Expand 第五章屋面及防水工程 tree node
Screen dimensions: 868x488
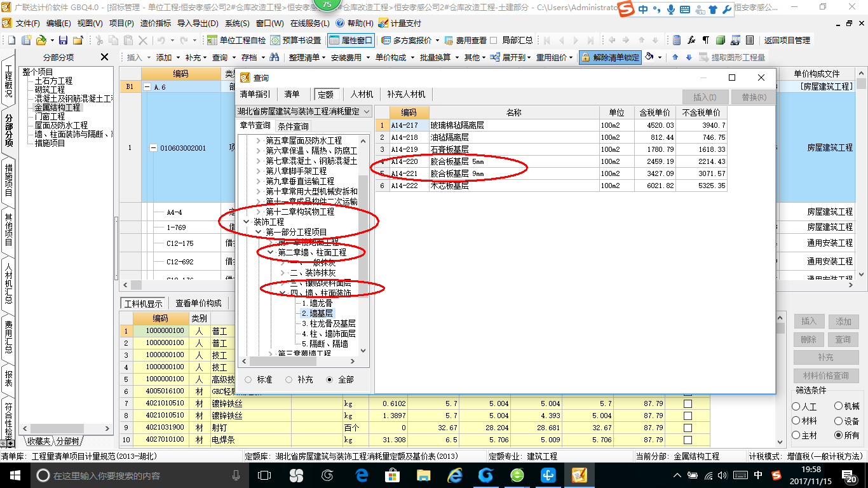click(258, 140)
